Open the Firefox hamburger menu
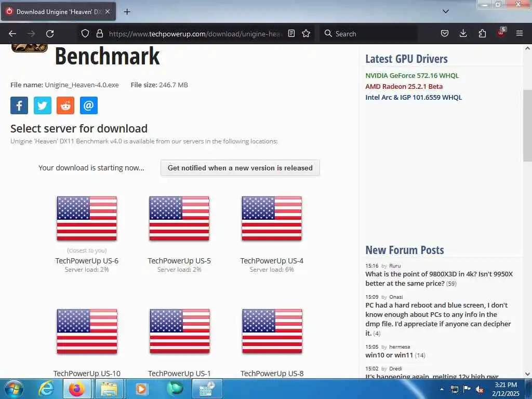The image size is (532, 399). [520, 33]
